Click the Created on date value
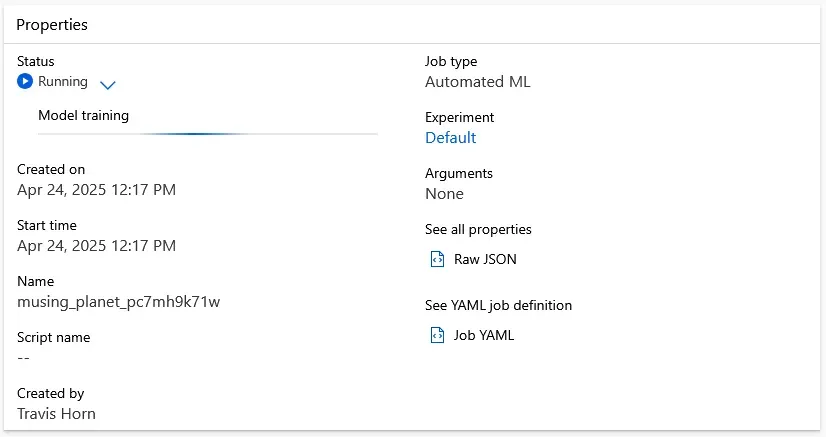 (x=96, y=190)
